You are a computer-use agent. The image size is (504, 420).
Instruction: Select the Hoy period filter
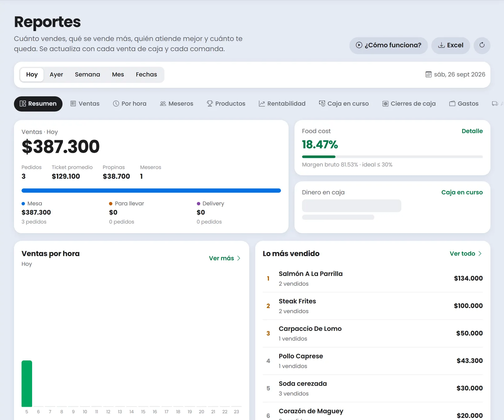pyautogui.click(x=32, y=75)
